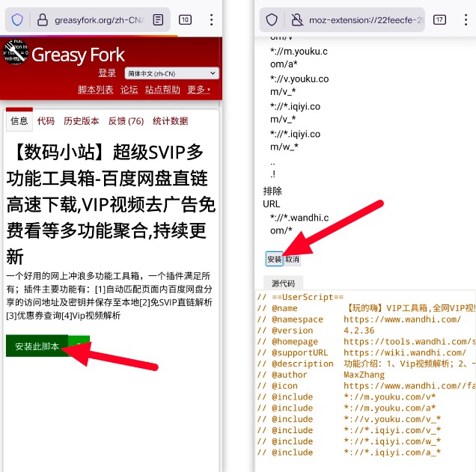476x472 pixels.
Task: Click the @include *://m.youku.com/v* line
Action: tap(347, 397)
